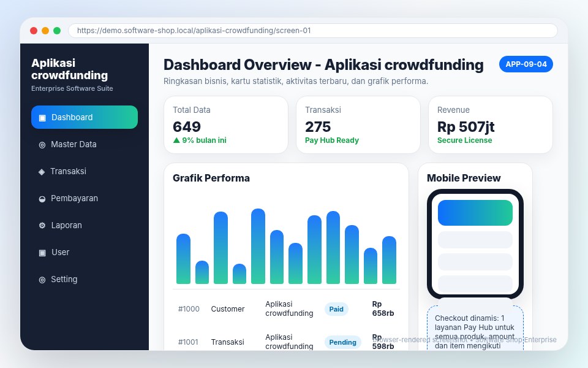Image resolution: width=588 pixels, height=368 pixels.
Task: Go to Transaksi in sidebar
Action: pos(85,171)
